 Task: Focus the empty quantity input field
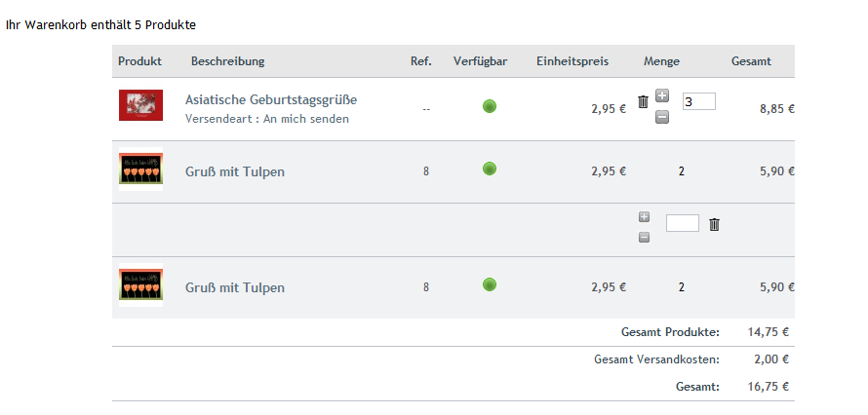(682, 223)
